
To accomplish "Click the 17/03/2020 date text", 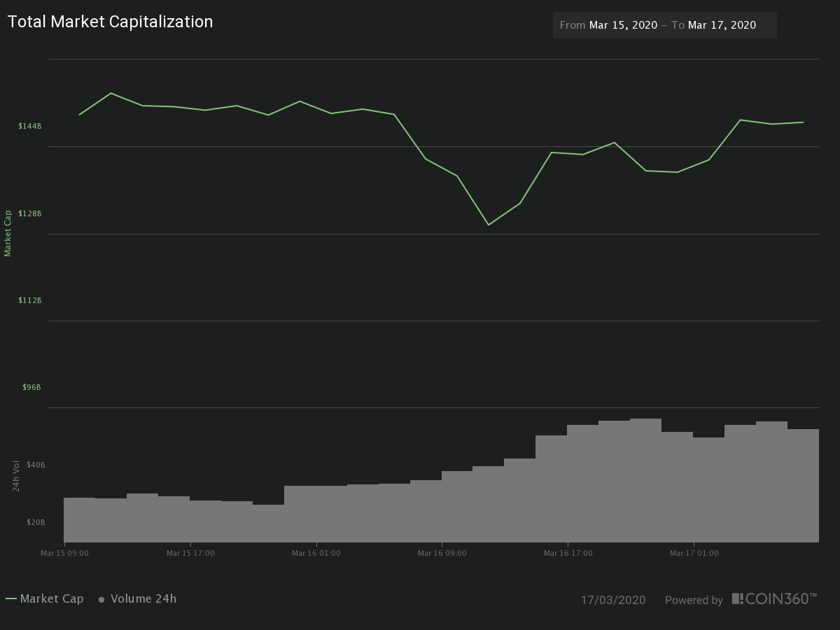I will point(613,600).
